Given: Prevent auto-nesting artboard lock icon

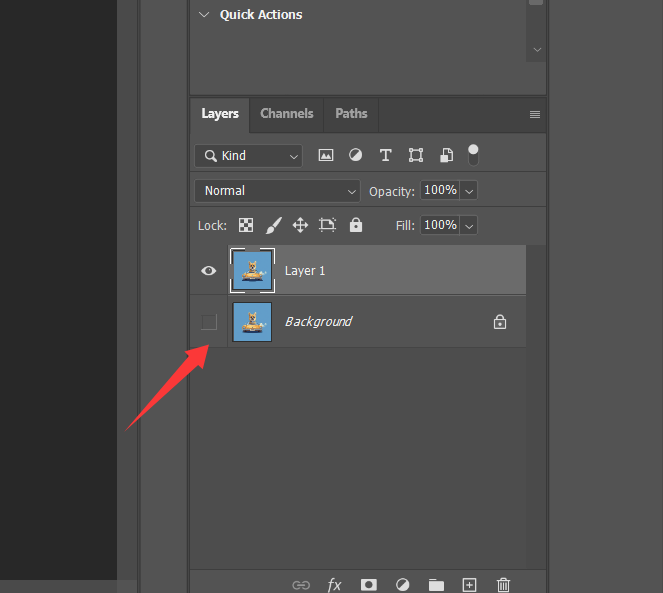Looking at the screenshot, I should pyautogui.click(x=327, y=225).
